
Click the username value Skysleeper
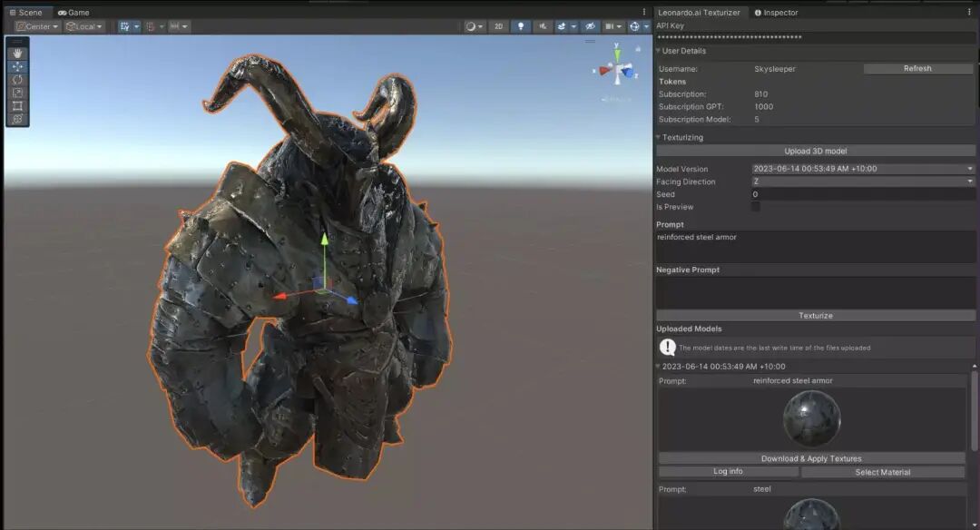coord(774,69)
